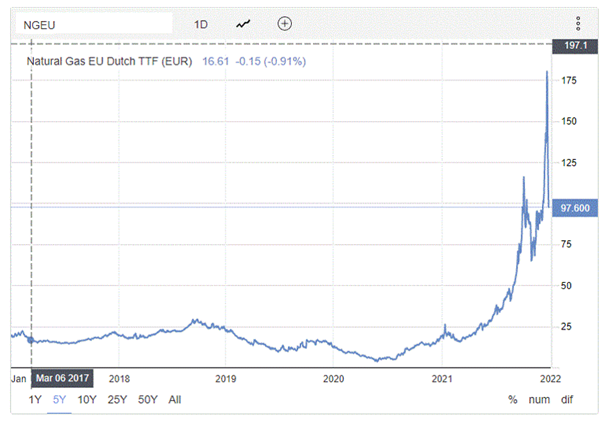
Task: Open the 1D interval dropdown
Action: tap(201, 24)
